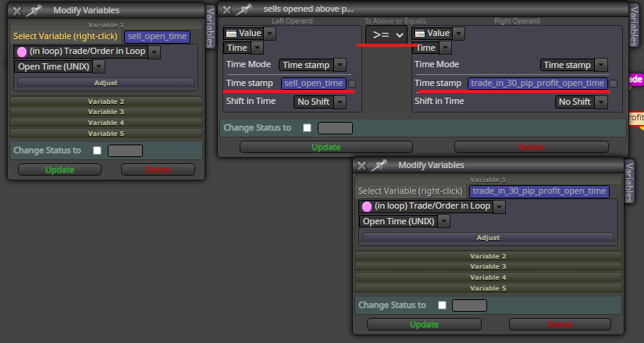This screenshot has width=644, height=343.
Task: Click Adjust bar in lower-right Modify Variables
Action: (x=488, y=238)
